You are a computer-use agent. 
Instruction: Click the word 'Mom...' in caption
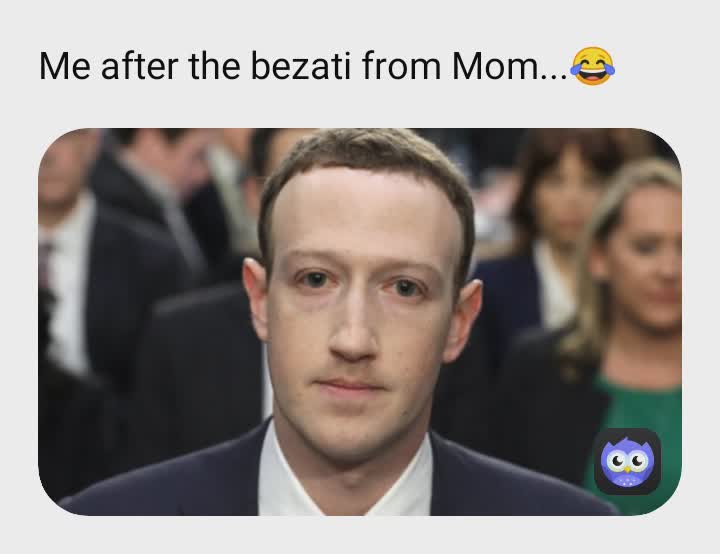510,66
